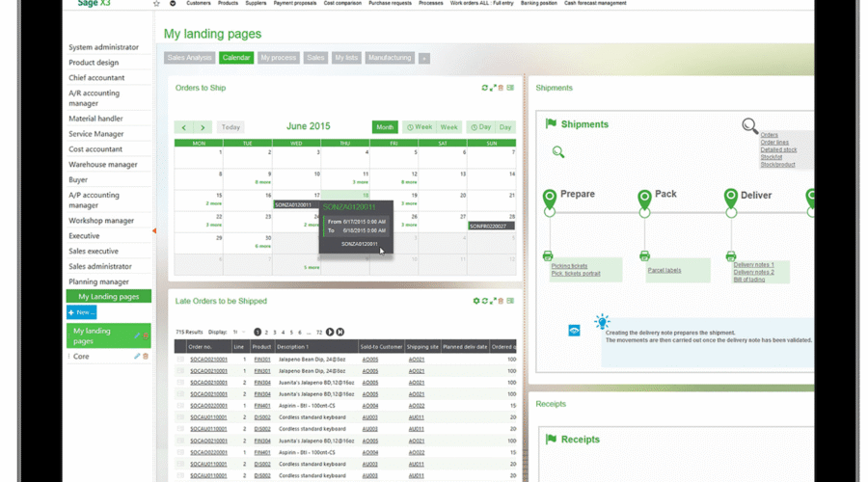868x482 pixels.
Task: Select Chief accountant in sidebar
Action: point(96,78)
